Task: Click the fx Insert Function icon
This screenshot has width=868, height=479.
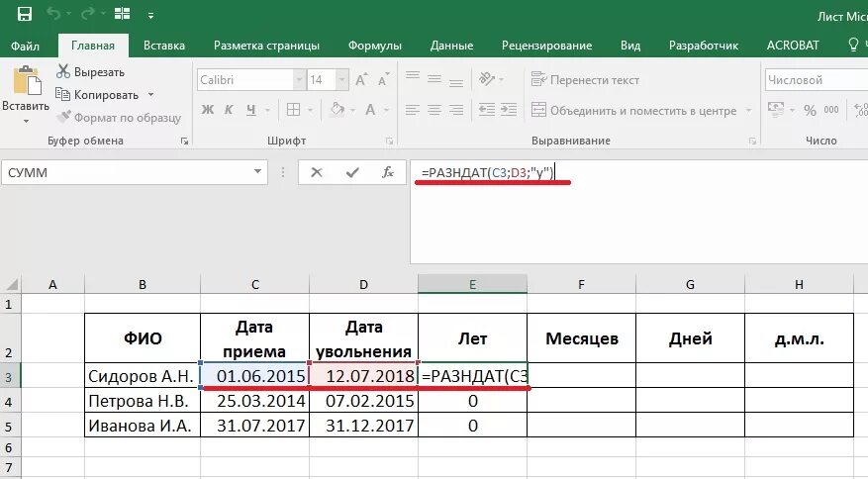Action: point(388,172)
